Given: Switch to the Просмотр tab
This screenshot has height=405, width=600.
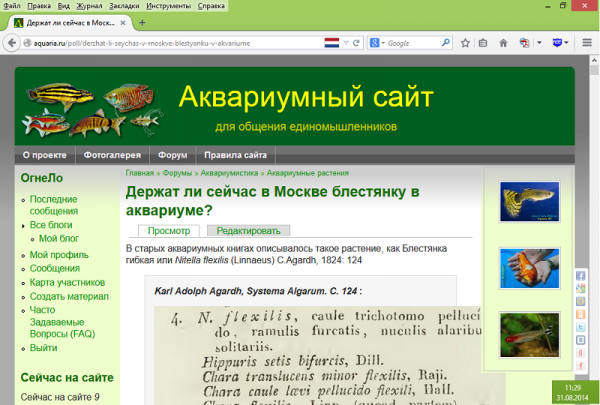Looking at the screenshot, I should point(169,231).
